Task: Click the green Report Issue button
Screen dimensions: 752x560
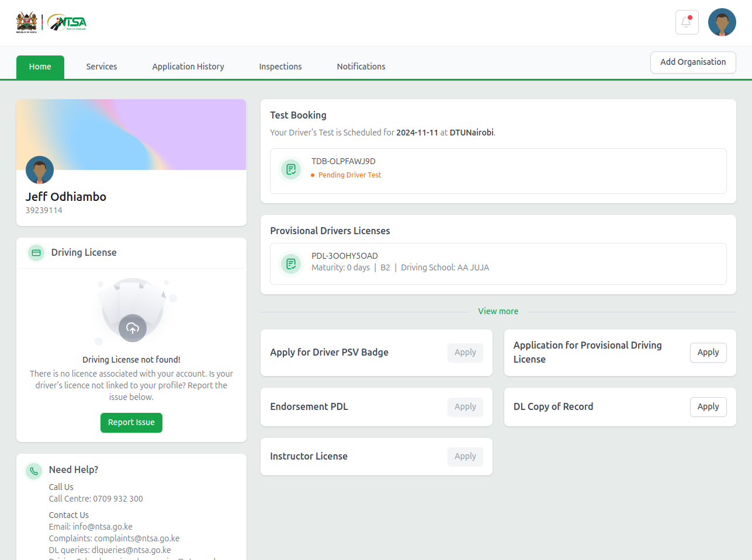Action: pyautogui.click(x=131, y=422)
